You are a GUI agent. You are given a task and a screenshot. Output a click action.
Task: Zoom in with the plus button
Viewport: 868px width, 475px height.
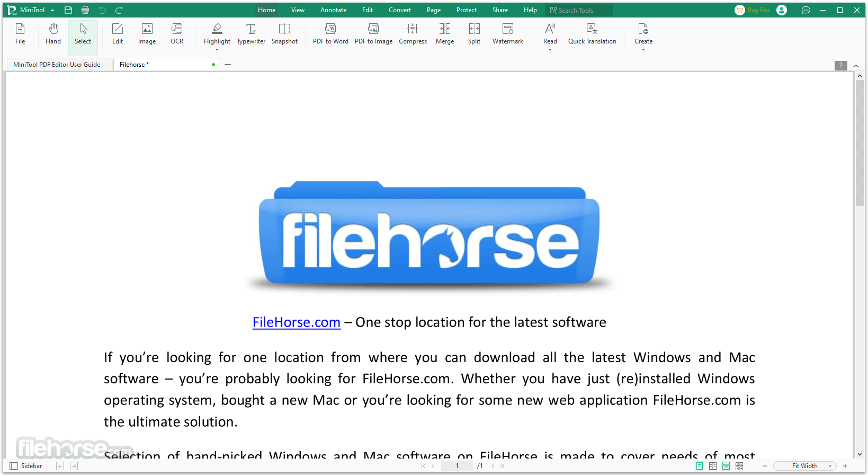coord(845,466)
